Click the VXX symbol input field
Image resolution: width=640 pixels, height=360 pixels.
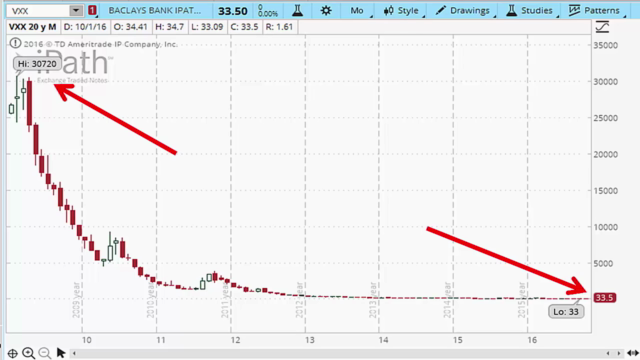(38, 11)
